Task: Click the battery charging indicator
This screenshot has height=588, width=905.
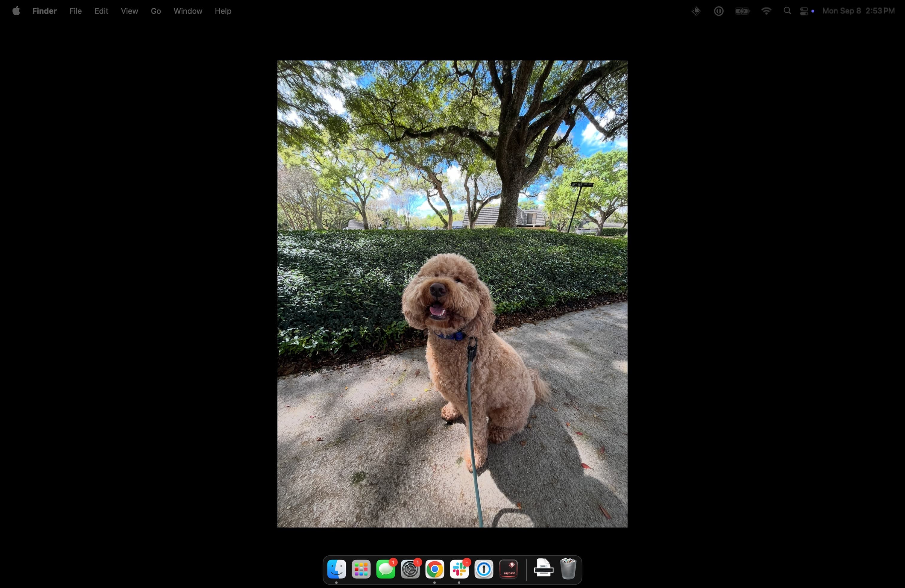Action: (x=742, y=11)
